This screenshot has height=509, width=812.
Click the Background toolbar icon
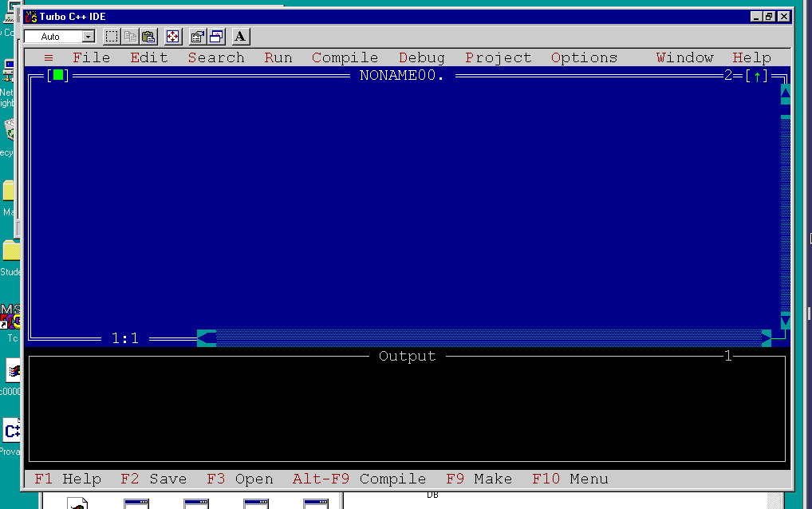[x=216, y=36]
